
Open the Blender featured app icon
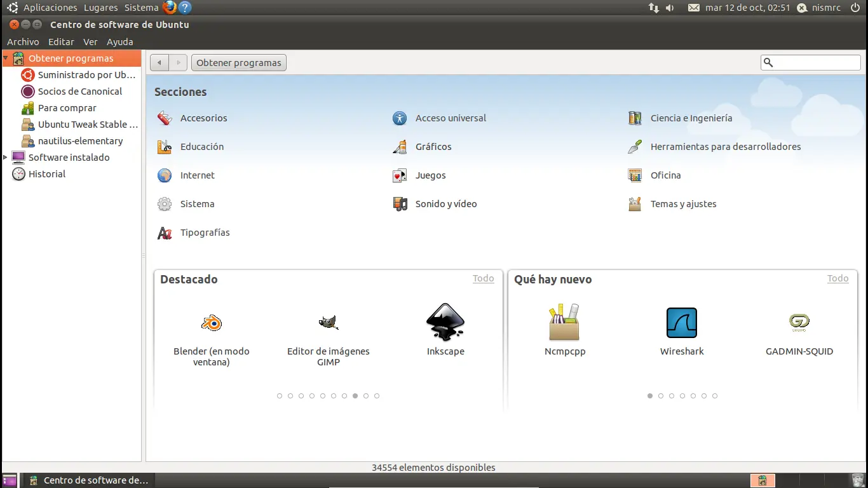point(212,323)
